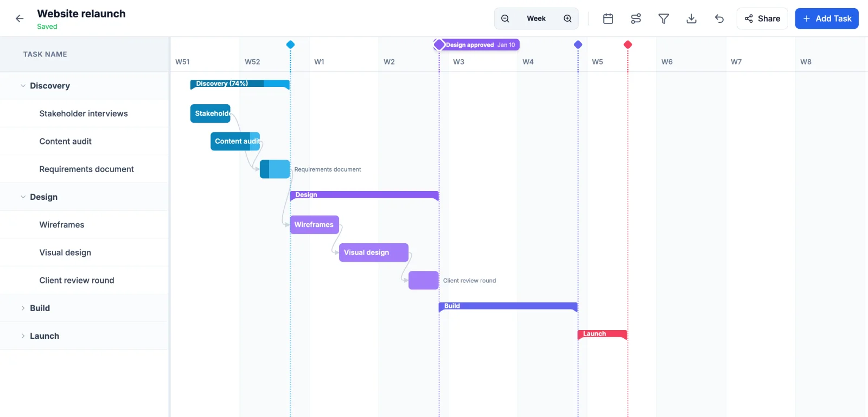Screen dimensions: 868x417
Task: Click the Discovery (74%) summary bar
Action: coord(240,84)
